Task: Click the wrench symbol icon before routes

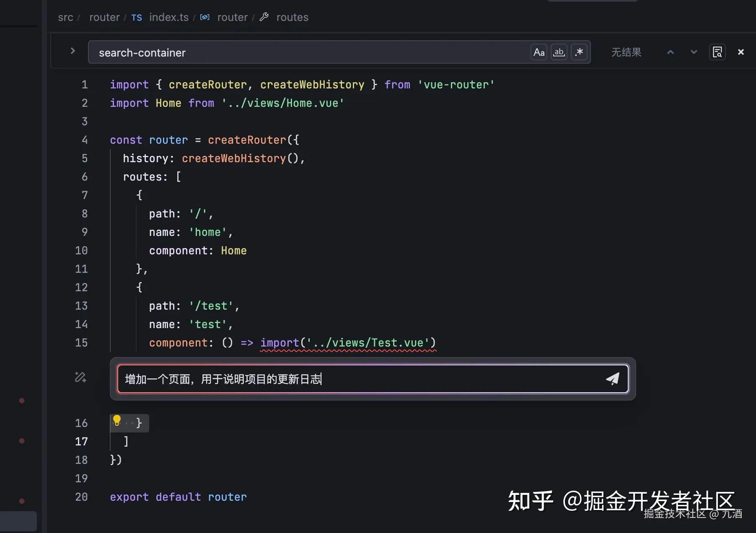Action: click(x=264, y=17)
